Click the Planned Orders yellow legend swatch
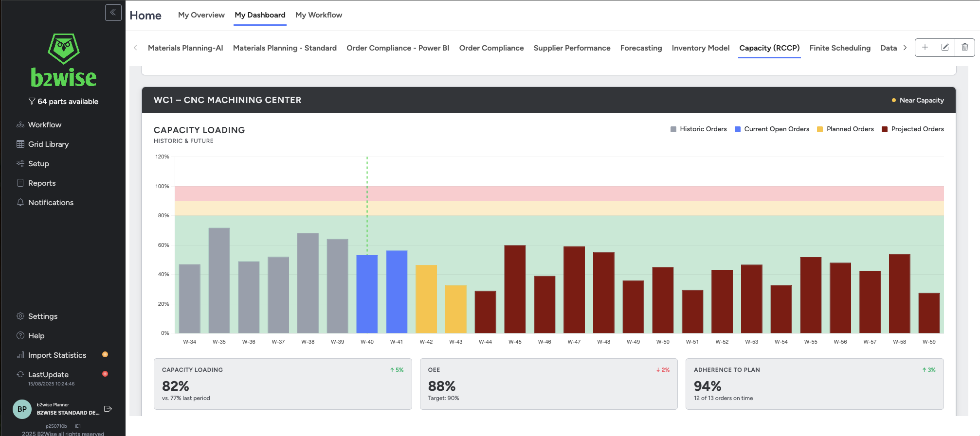980x436 pixels. pyautogui.click(x=820, y=129)
